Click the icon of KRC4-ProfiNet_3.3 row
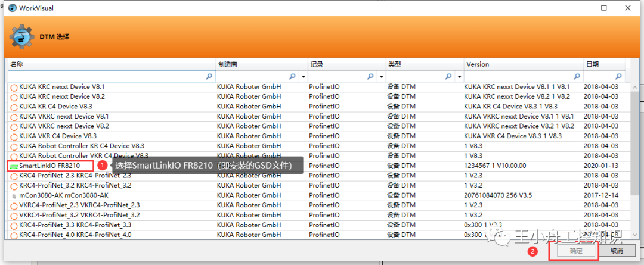The height and width of the screenshot is (265, 644). (14, 225)
